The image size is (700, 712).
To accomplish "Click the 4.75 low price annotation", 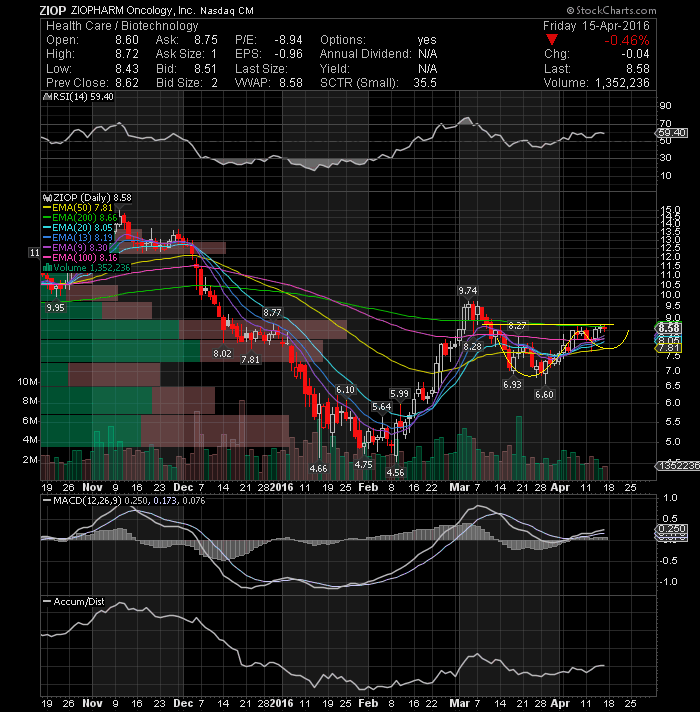I will pyautogui.click(x=363, y=465).
